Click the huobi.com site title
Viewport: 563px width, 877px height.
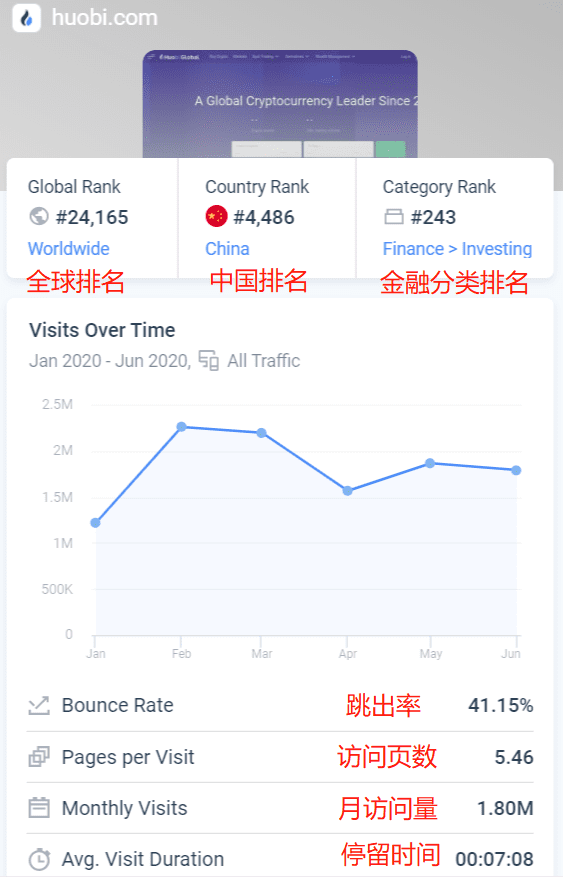click(x=105, y=17)
